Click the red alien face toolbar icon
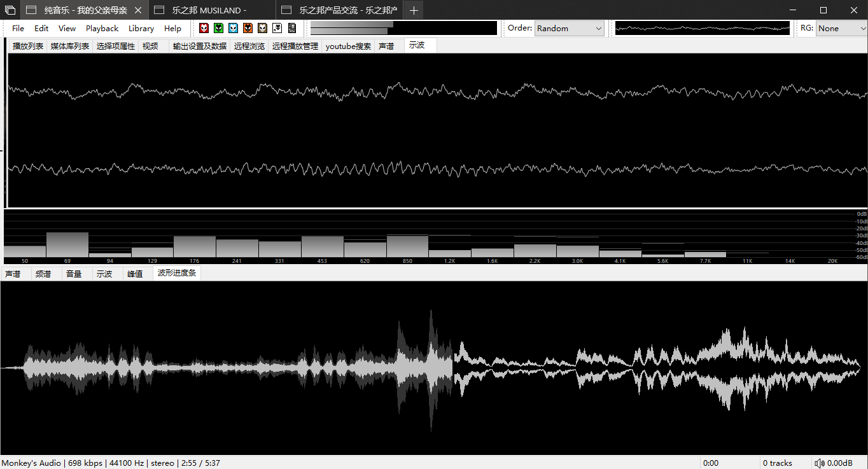 [204, 28]
